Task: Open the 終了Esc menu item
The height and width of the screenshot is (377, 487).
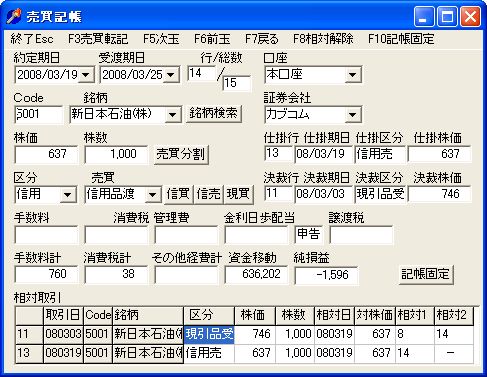Action: coord(32,39)
